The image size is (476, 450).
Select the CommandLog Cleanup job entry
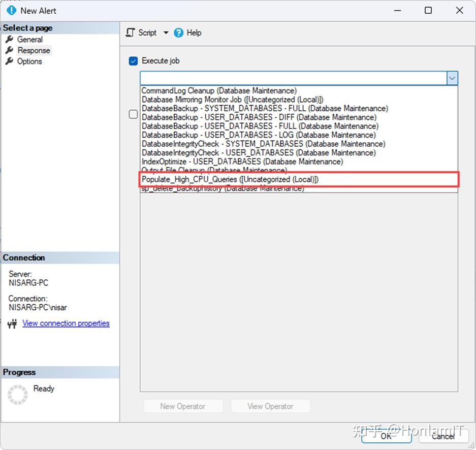[218, 90]
